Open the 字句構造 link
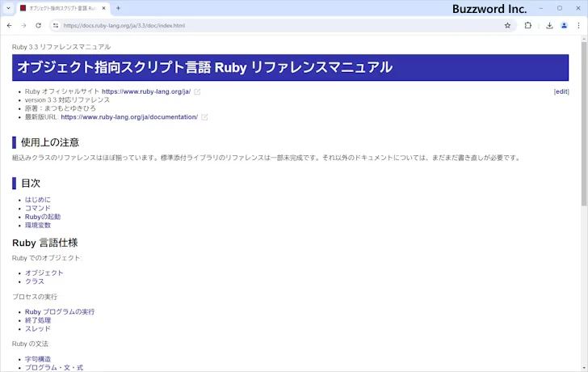The image size is (588, 372). [38, 359]
